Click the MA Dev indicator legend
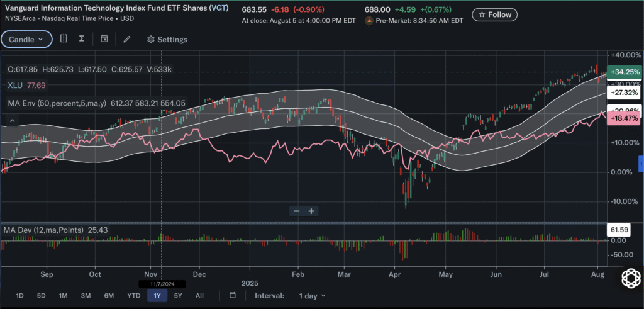This screenshot has width=644, height=309. (x=55, y=230)
